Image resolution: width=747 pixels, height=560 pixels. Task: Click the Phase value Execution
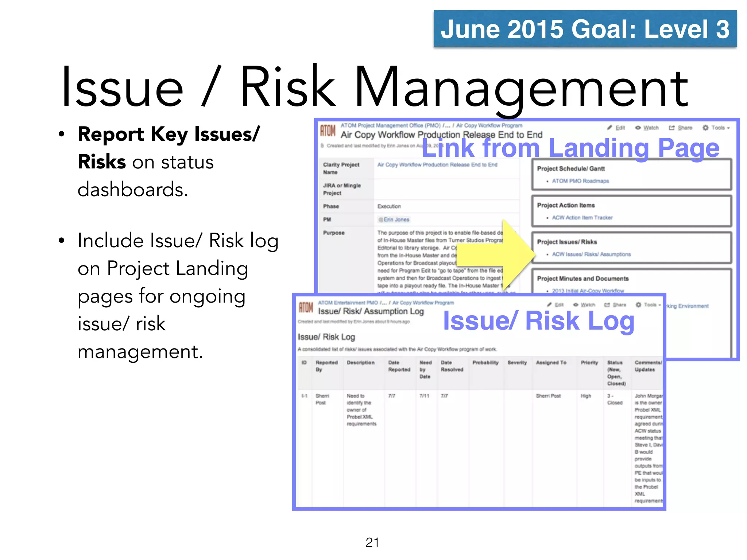click(389, 206)
